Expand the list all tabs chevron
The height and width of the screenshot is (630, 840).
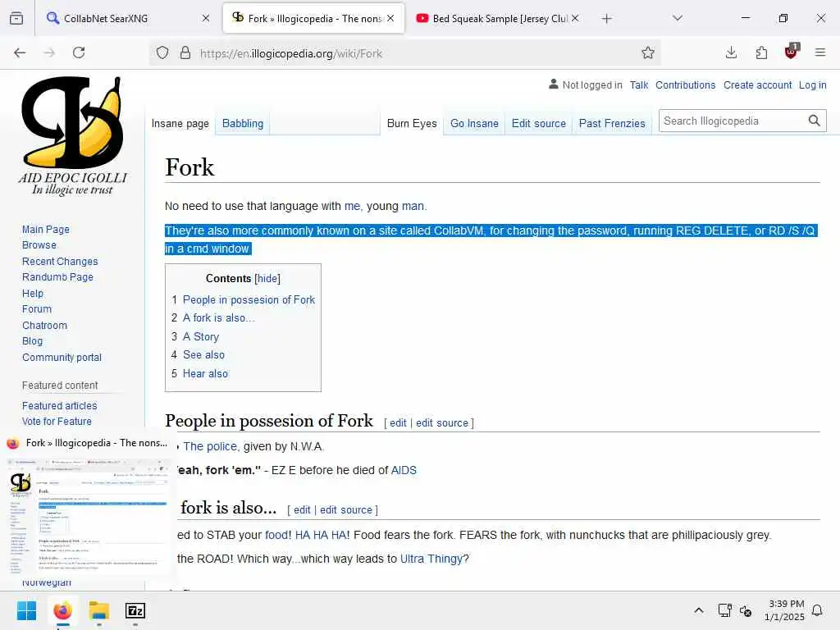coord(677,18)
